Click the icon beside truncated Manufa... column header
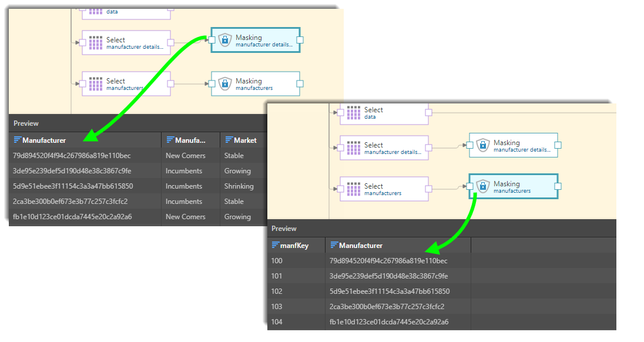 170,140
